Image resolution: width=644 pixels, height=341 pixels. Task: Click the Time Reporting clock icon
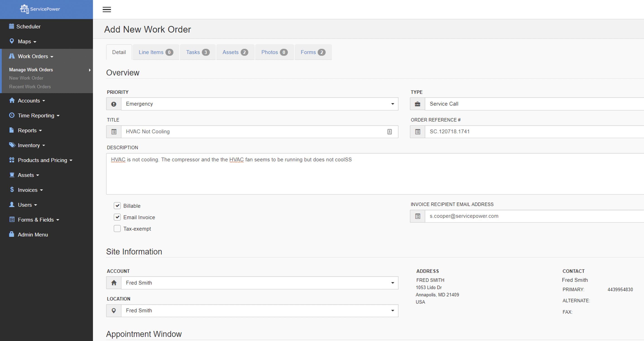[12, 115]
